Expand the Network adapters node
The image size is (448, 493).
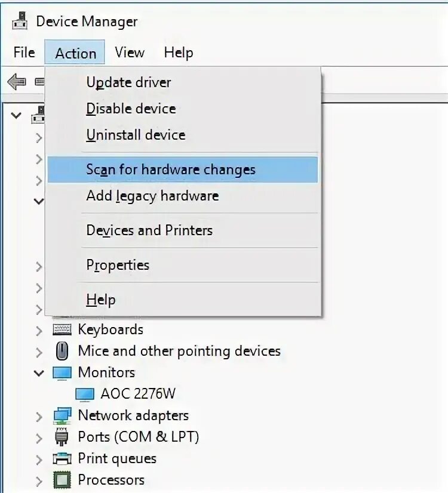(x=39, y=416)
